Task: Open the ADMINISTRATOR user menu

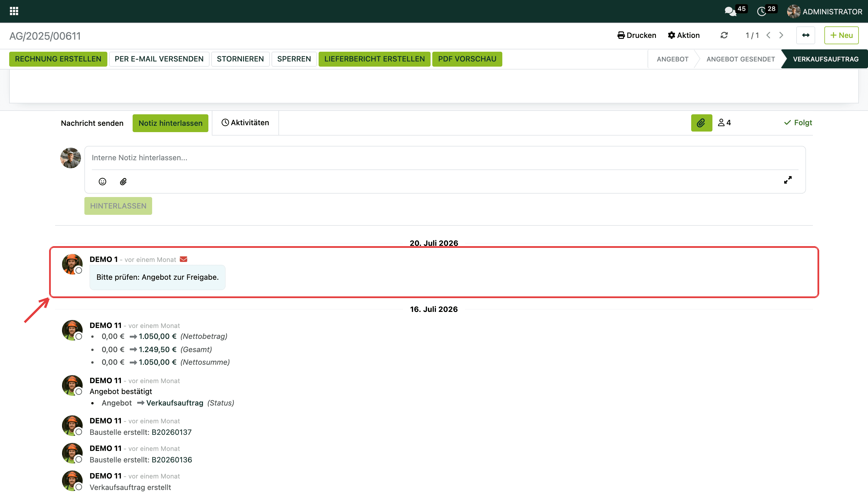Action: point(825,11)
